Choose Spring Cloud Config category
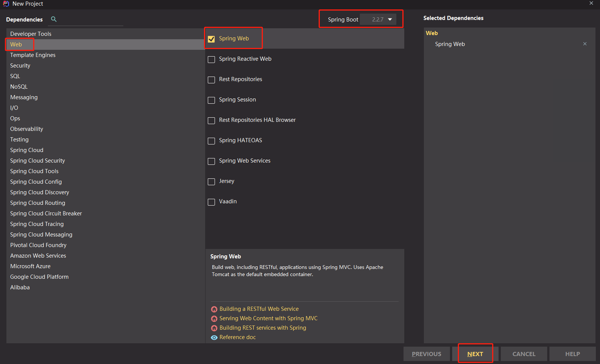 click(x=106, y=182)
